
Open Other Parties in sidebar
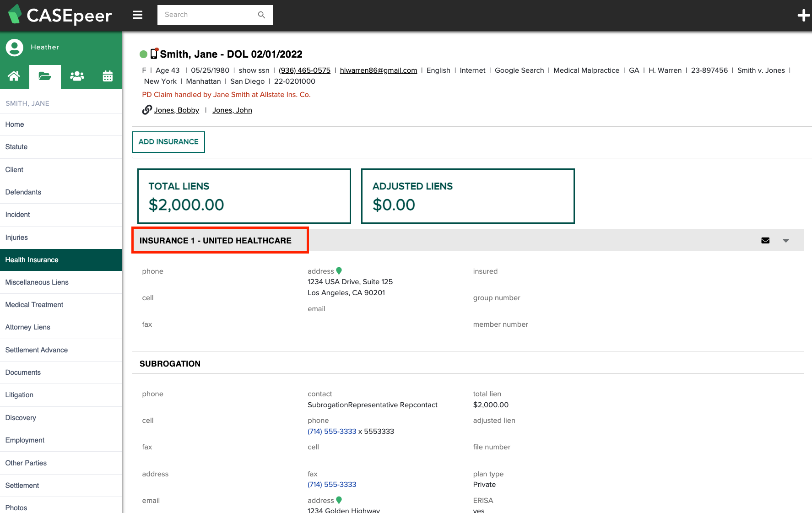click(61, 463)
